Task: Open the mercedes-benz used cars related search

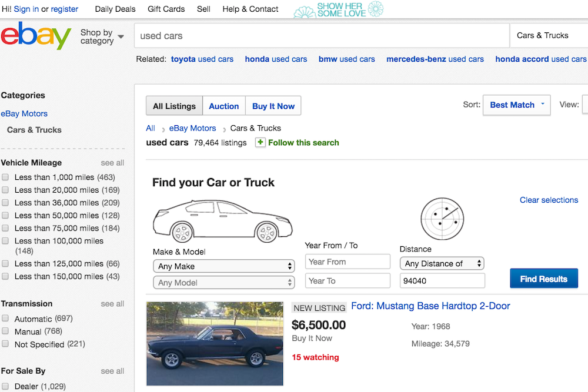Action: 435,59
